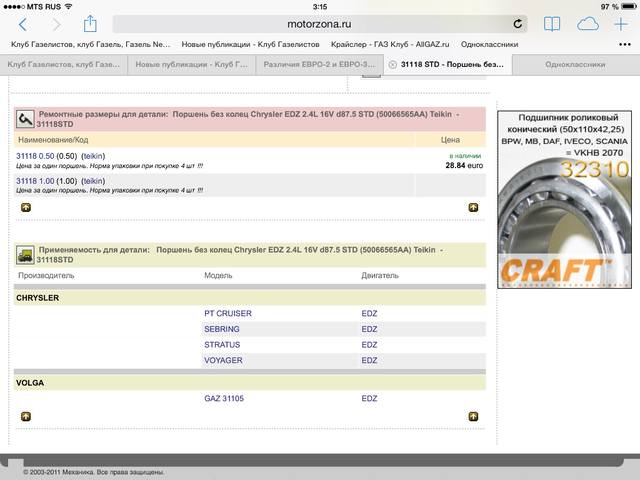This screenshot has width=640, height=480.
Task: Open the Клуб Газелистов, клуб Газель bookmark
Action: pos(91,44)
